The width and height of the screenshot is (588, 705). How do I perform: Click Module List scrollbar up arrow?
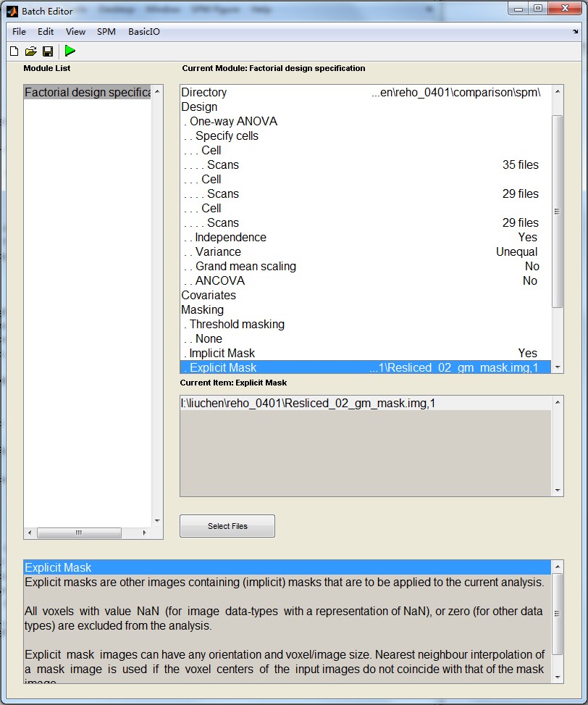click(x=157, y=91)
